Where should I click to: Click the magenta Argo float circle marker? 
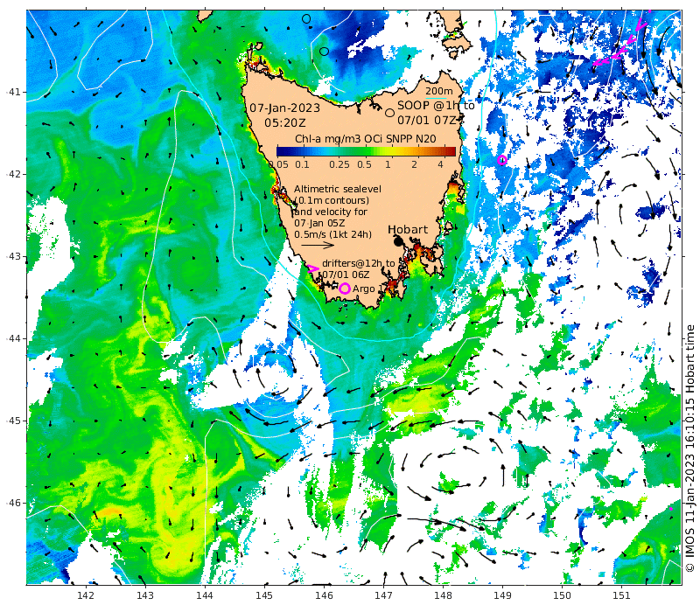344,289
